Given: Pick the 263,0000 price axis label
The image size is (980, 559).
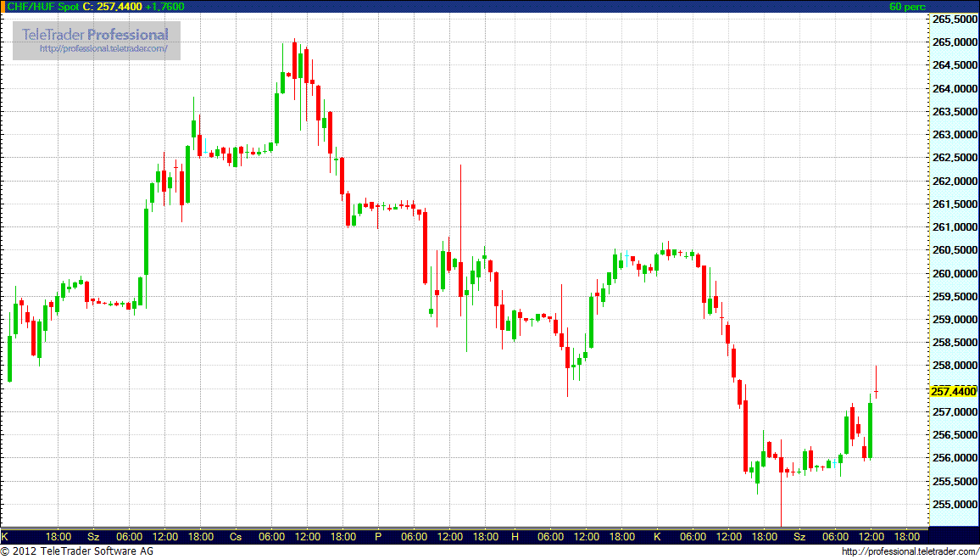Looking at the screenshot, I should tap(955, 135).
